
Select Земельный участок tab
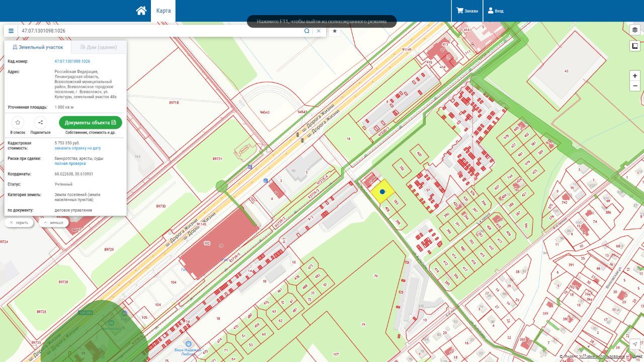38,47
